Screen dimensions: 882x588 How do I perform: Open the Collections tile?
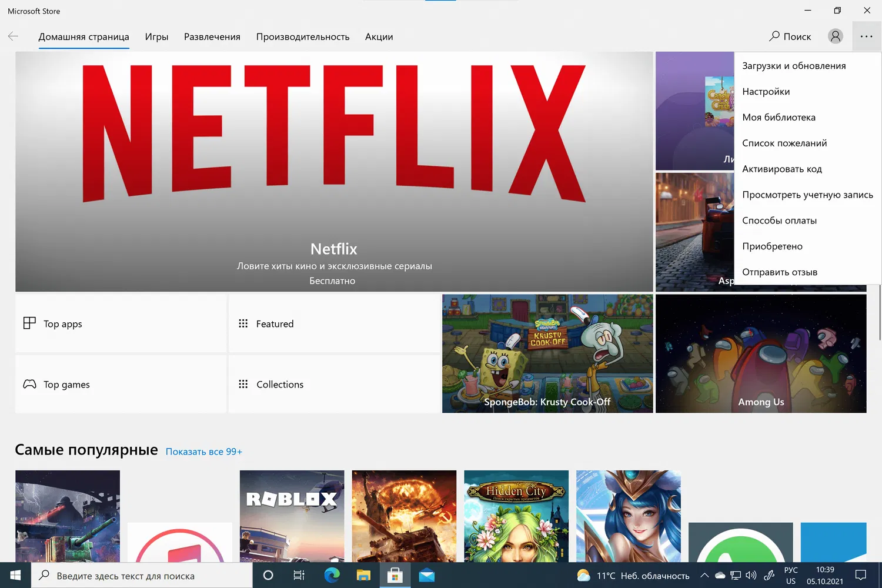point(334,384)
